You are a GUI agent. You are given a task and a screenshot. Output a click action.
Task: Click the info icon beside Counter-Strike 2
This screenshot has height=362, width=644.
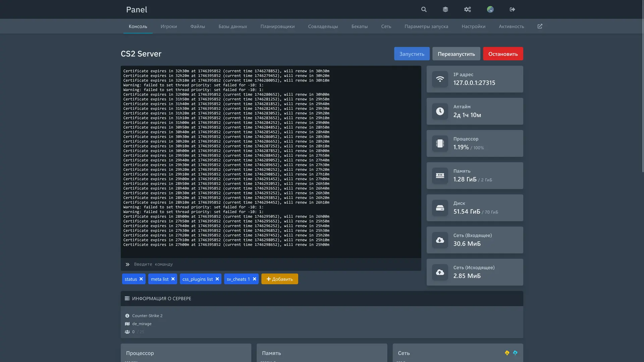[127, 316]
